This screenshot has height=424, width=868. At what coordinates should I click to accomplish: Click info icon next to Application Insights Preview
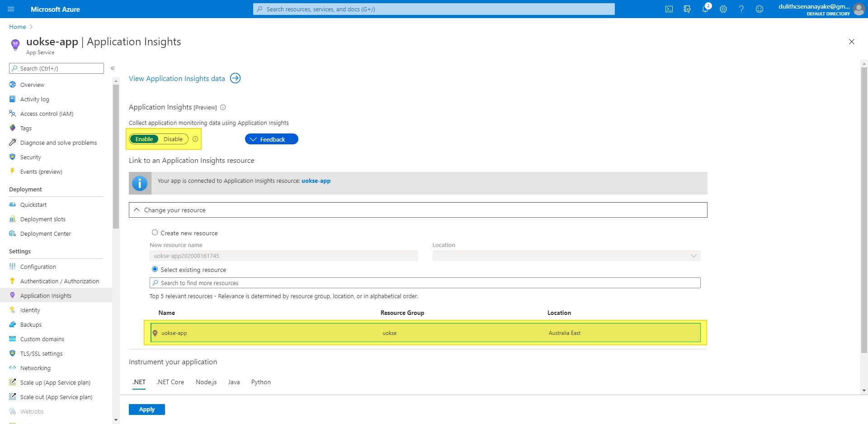(223, 107)
